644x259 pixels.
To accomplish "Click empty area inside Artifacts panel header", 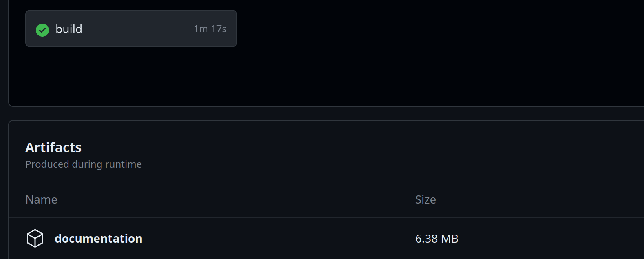I will 367,155.
